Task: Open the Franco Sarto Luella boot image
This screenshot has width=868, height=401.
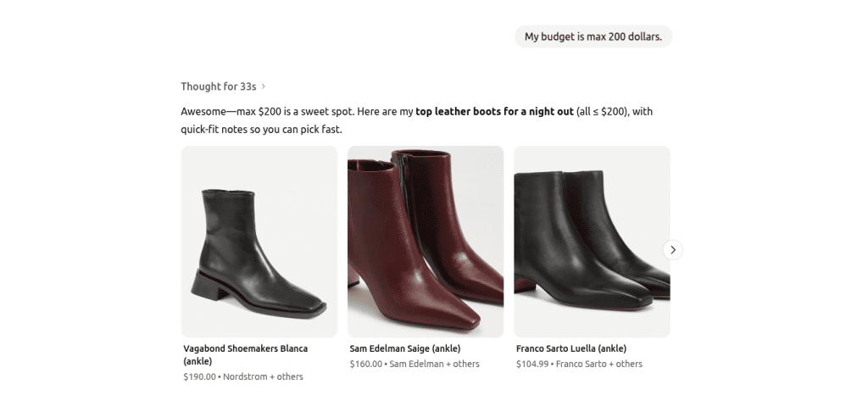Action: click(592, 242)
